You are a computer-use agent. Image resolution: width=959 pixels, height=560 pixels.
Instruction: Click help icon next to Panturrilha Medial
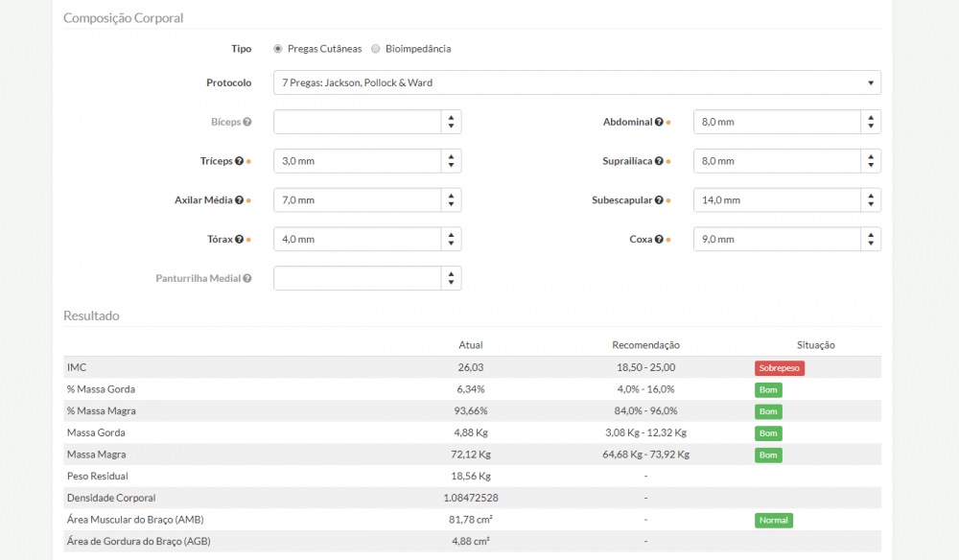point(247,279)
